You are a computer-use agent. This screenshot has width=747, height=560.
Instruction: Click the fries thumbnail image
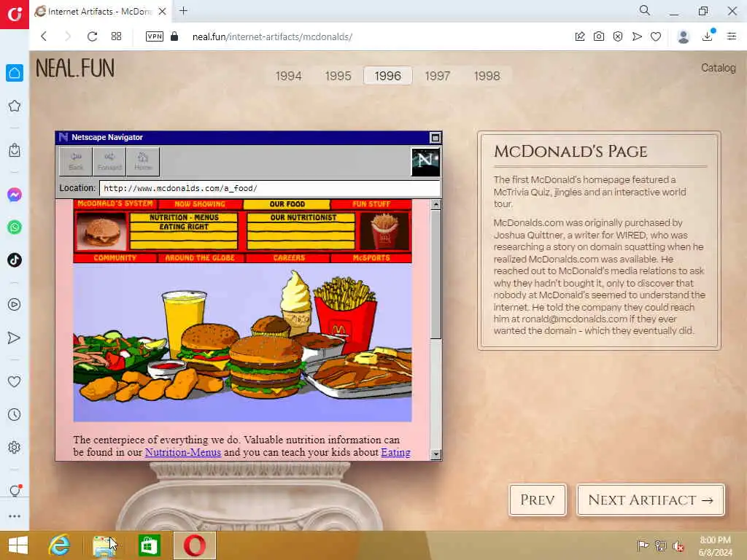pyautogui.click(x=384, y=231)
